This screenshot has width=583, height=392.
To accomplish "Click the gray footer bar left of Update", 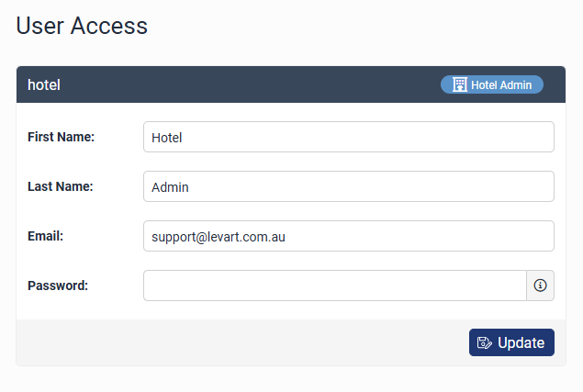I will (239, 342).
